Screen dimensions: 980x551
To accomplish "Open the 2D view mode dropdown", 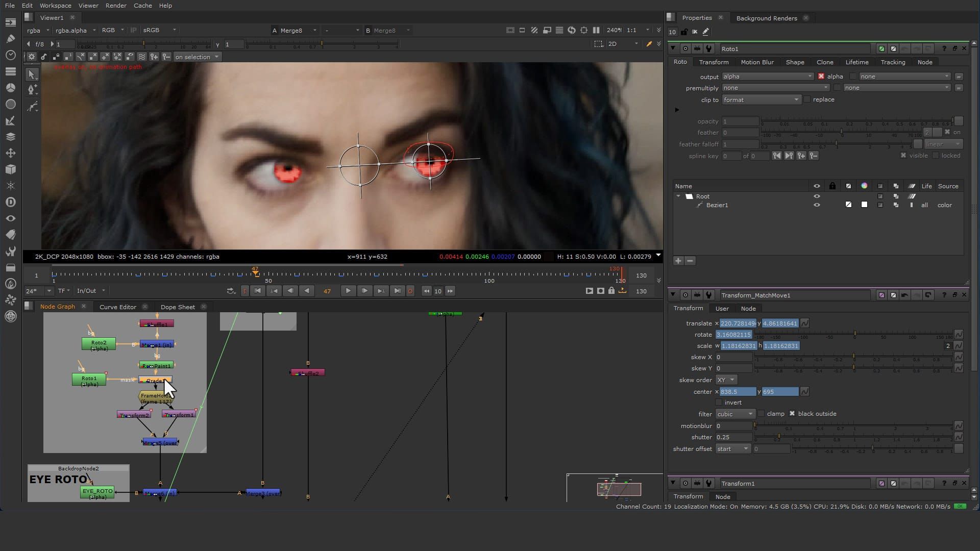I will click(623, 44).
